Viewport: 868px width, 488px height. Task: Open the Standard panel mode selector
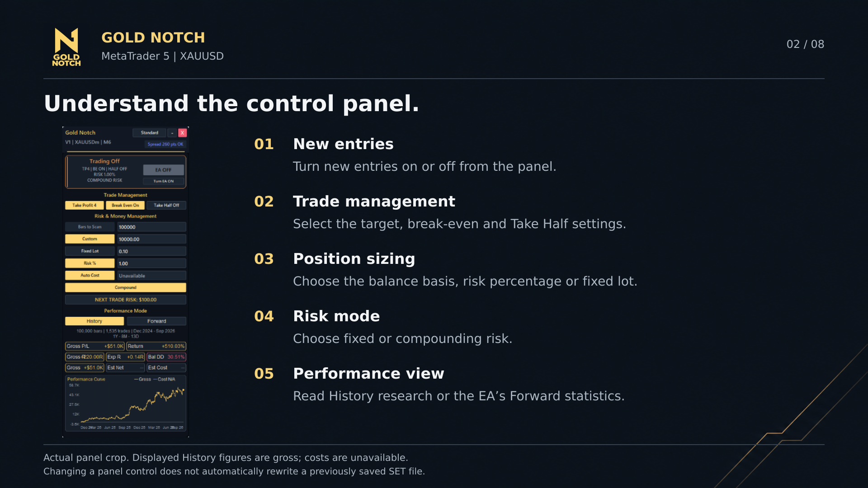coord(149,133)
